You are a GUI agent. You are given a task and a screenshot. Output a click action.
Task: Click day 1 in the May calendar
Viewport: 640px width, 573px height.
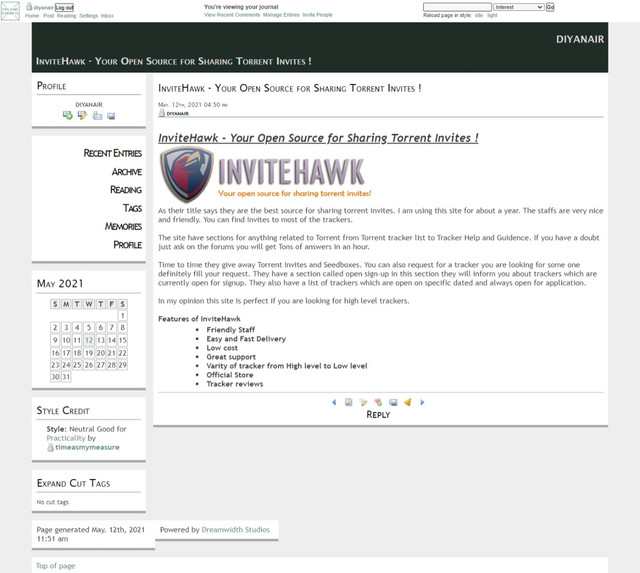[x=122, y=315]
